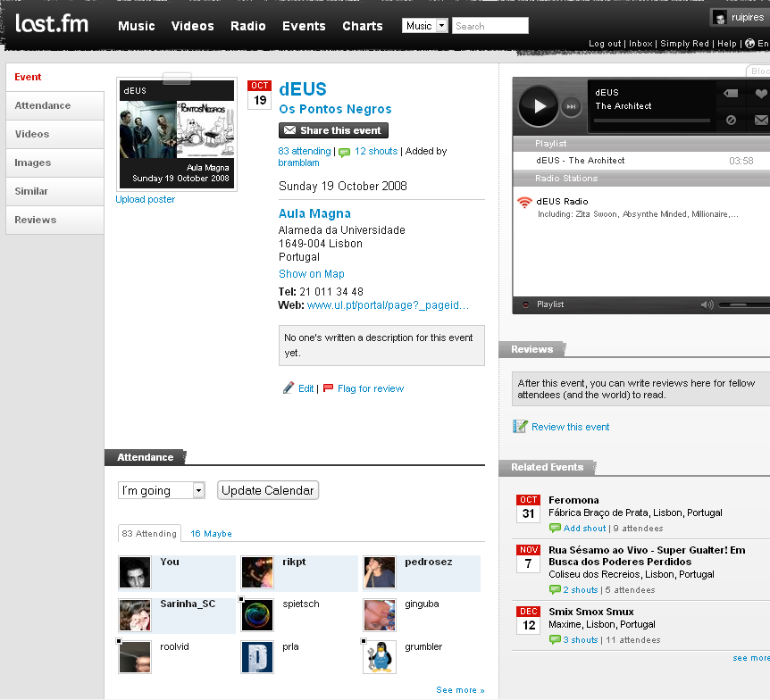Skip to next track in the player
770x700 pixels.
tap(571, 106)
